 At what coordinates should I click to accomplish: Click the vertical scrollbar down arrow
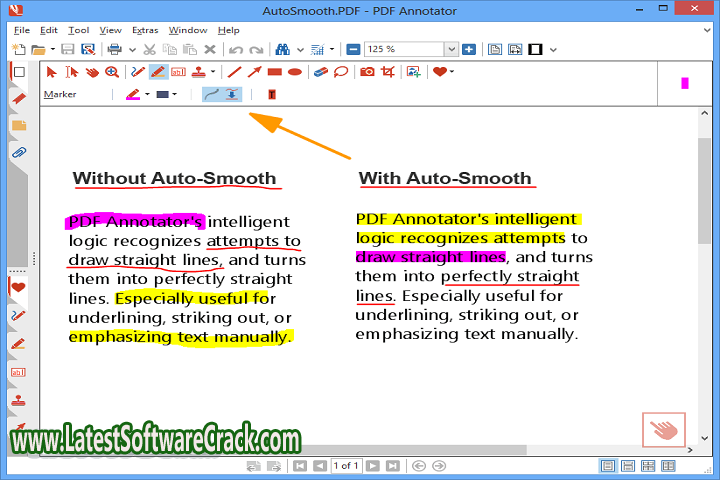point(704,439)
